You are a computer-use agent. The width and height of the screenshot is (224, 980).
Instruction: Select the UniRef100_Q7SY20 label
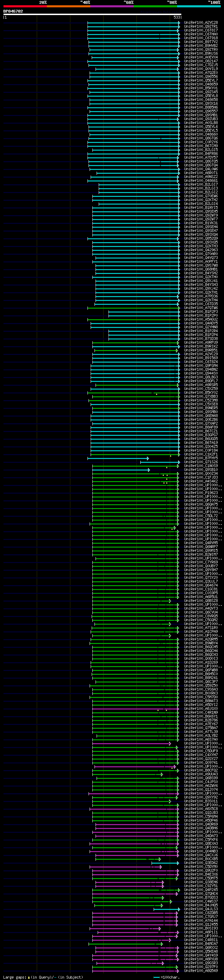(x=201, y=578)
